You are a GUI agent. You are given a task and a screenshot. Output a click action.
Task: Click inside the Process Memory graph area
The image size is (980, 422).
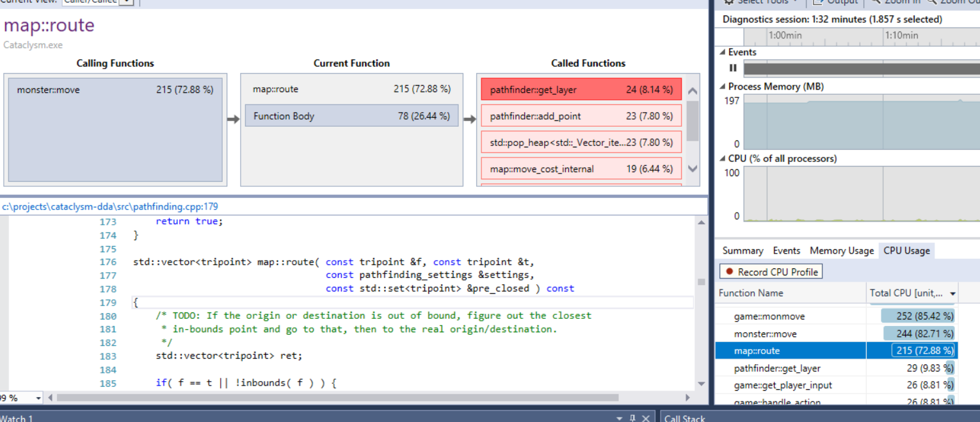[x=862, y=123]
